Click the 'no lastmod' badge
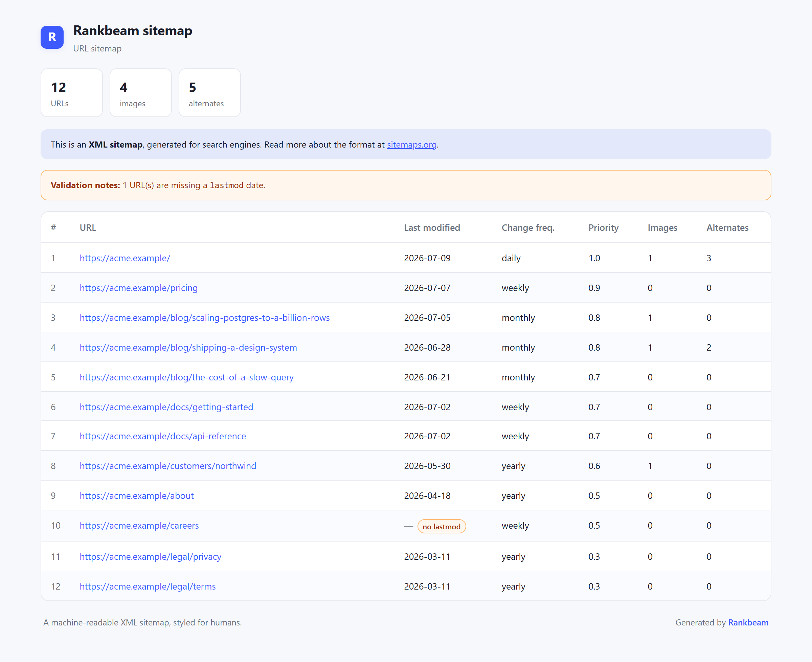 tap(442, 526)
